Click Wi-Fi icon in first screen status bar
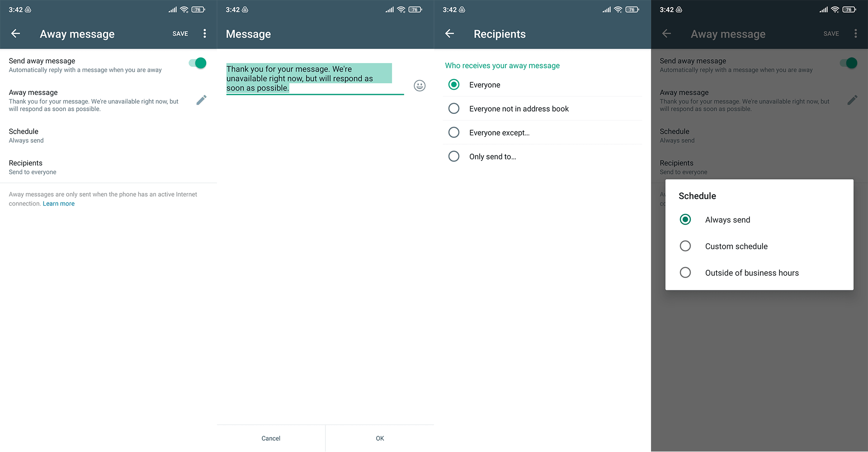868x452 pixels. click(x=184, y=9)
